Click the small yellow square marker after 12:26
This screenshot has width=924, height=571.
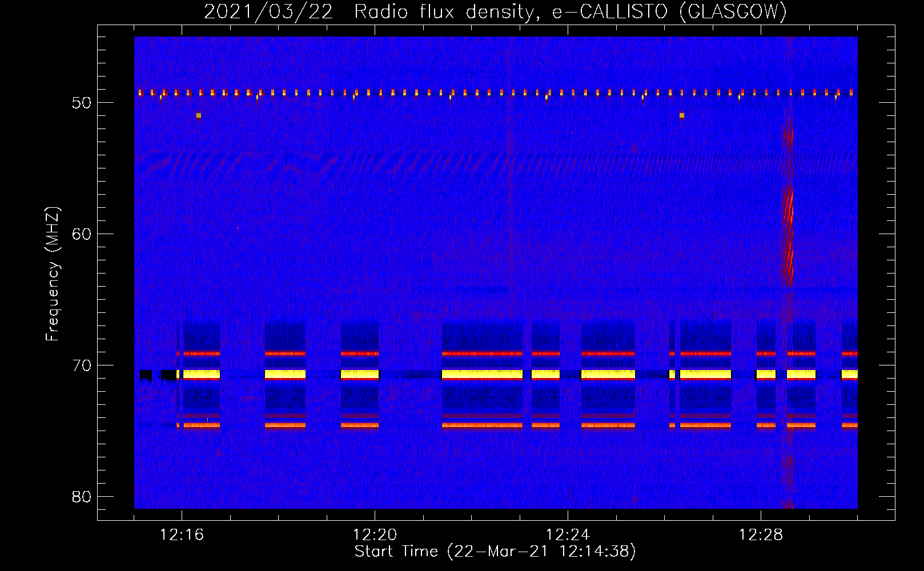[682, 115]
